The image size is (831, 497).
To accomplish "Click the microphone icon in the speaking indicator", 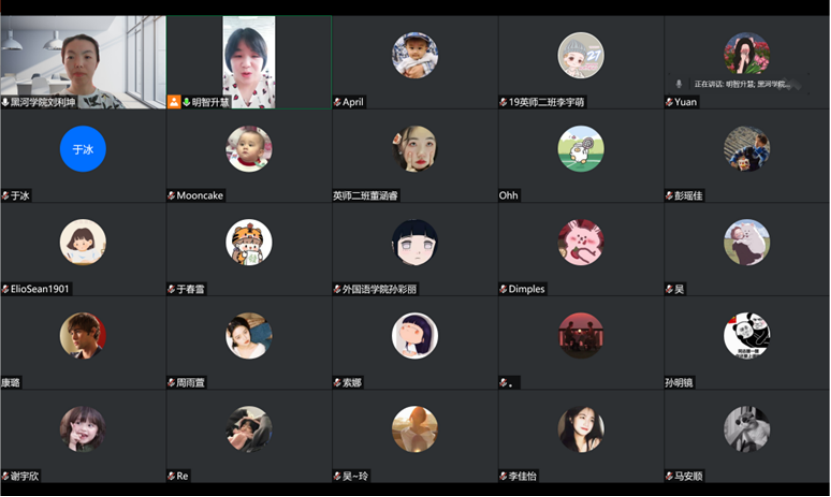I will (679, 84).
